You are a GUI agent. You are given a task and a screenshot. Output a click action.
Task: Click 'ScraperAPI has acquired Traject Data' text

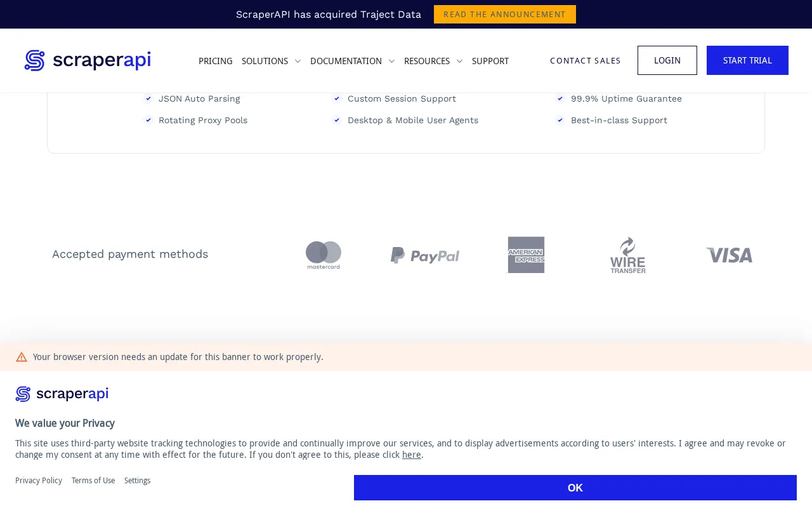pyautogui.click(x=329, y=14)
